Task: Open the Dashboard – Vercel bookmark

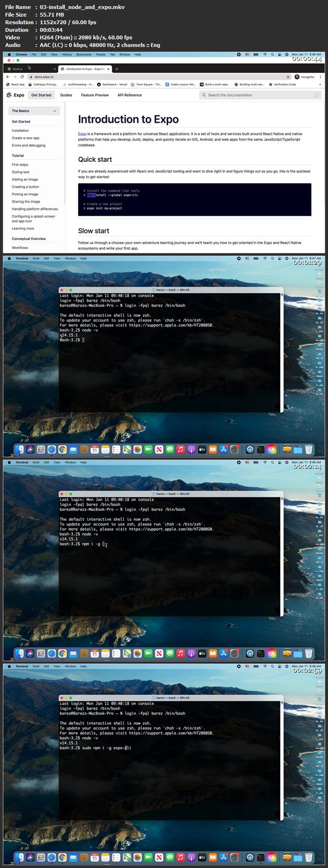Action: point(112,84)
